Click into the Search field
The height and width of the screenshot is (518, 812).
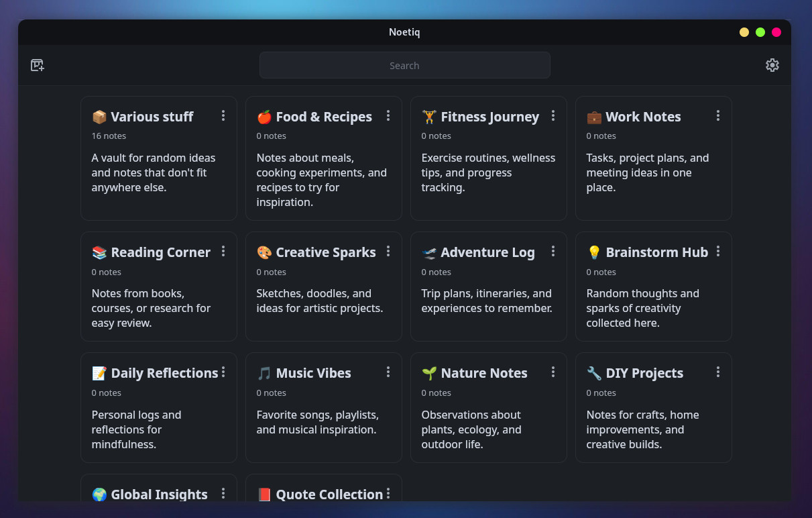click(x=405, y=65)
